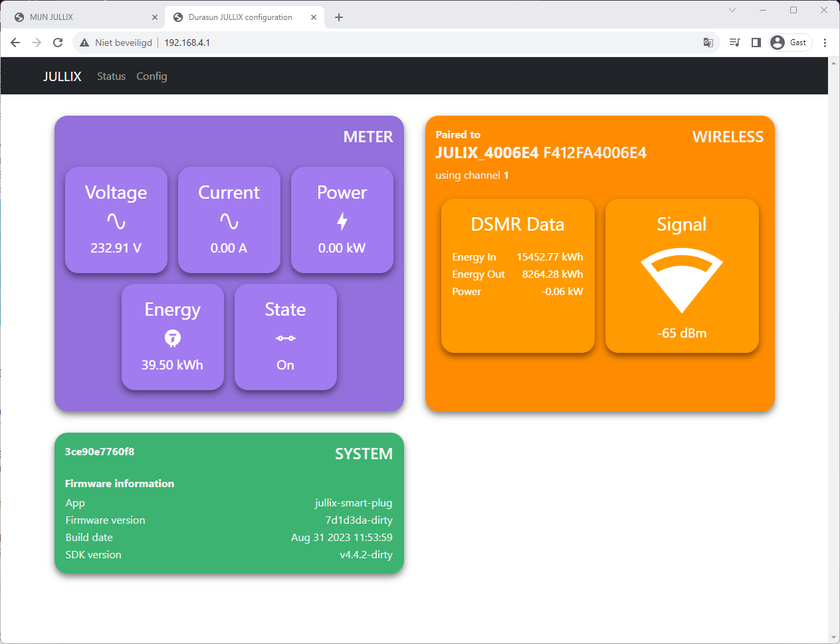Click the Current card
Image resolution: width=840 pixels, height=644 pixels.
click(229, 220)
